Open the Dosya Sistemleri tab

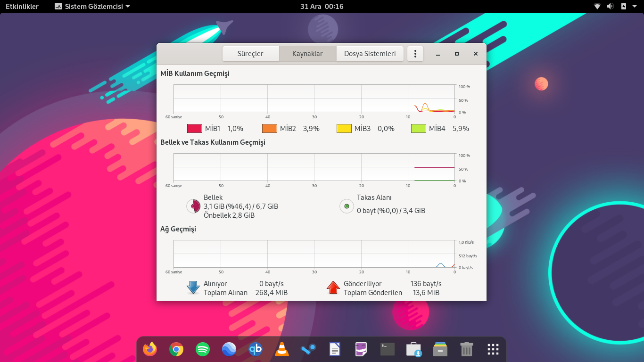[370, 54]
